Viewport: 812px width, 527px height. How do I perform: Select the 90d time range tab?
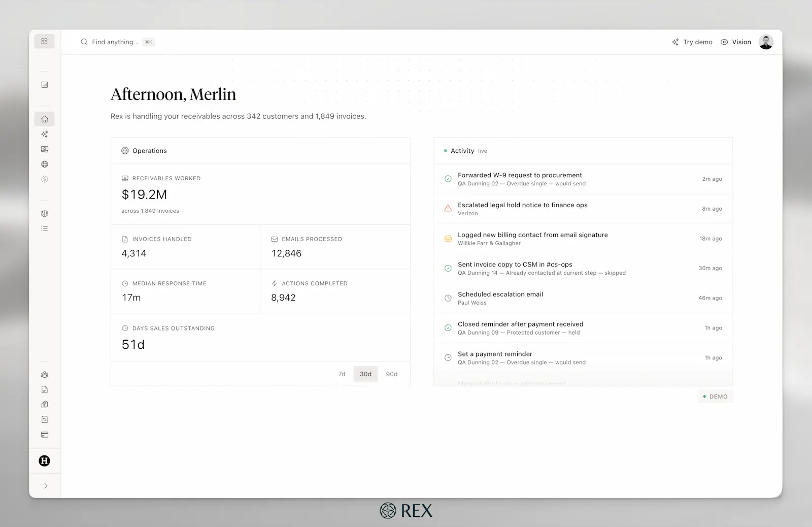[x=391, y=374]
